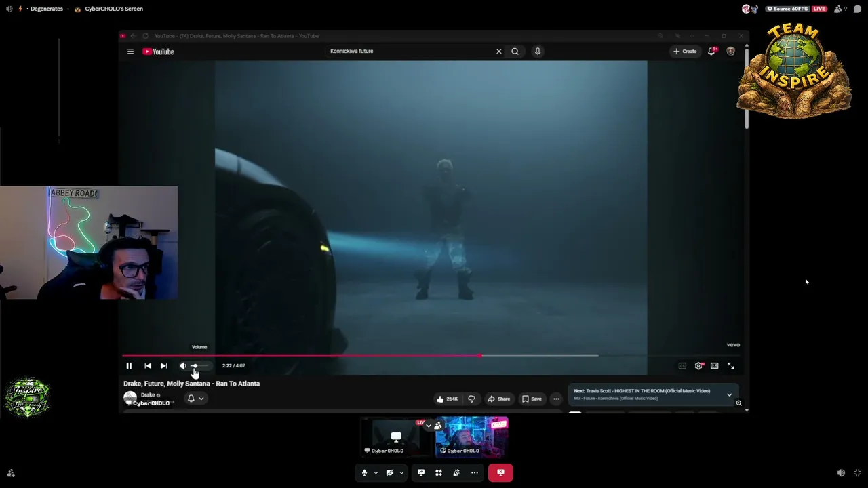Click the 2:22 / 4:07 time display
This screenshot has height=488, width=868.
(x=233, y=366)
